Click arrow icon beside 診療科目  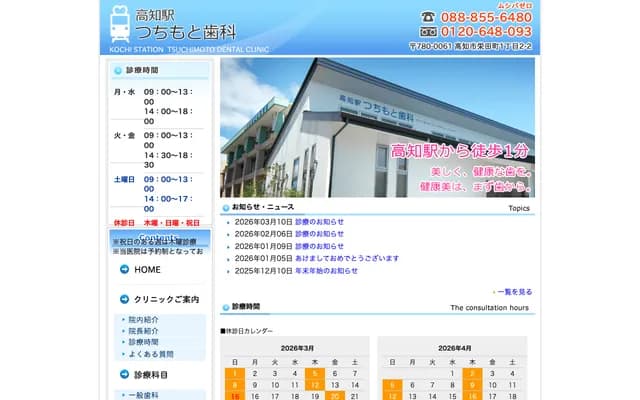[x=124, y=374]
